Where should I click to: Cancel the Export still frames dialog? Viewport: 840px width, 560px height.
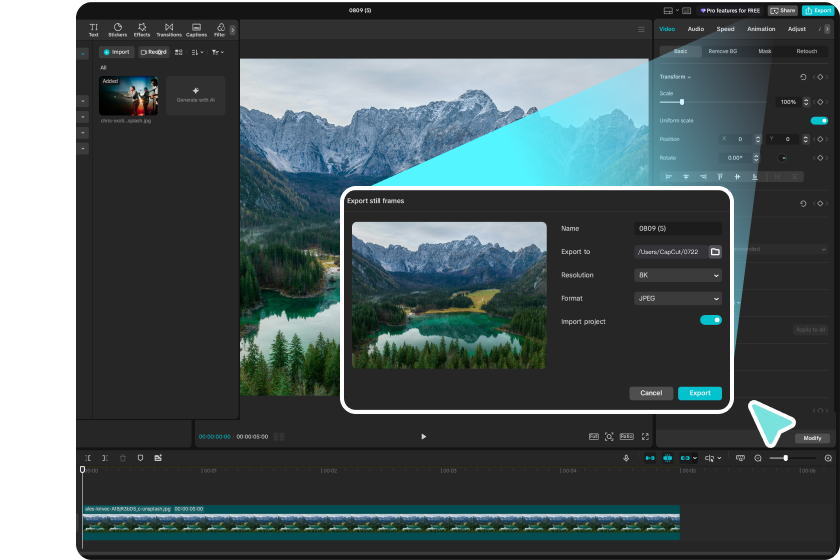coord(651,393)
